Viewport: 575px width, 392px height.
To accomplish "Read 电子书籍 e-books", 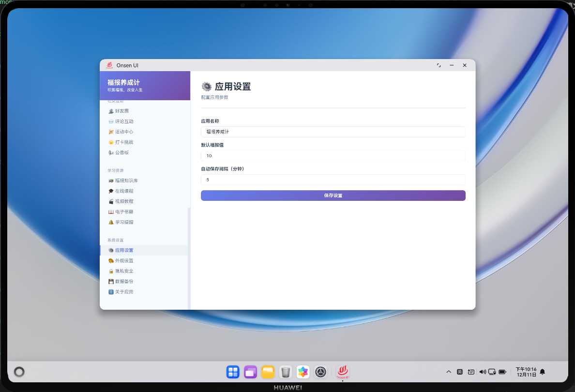I will coord(124,211).
